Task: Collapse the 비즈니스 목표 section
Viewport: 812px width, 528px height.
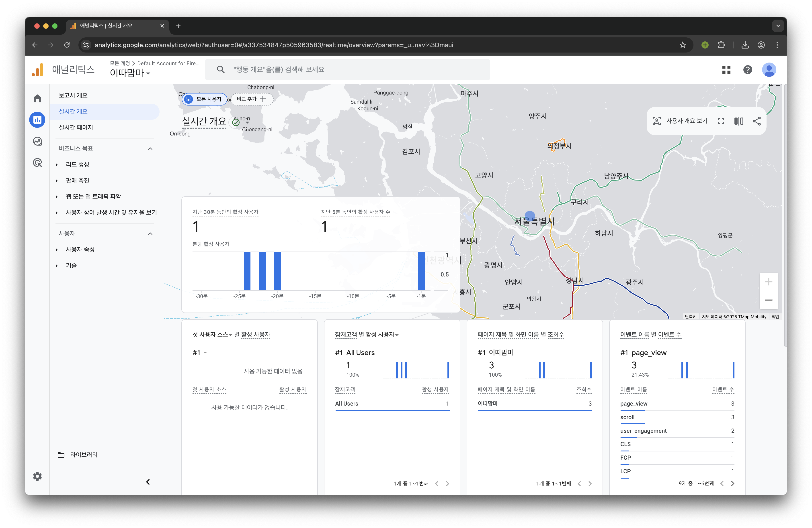Action: 150,149
